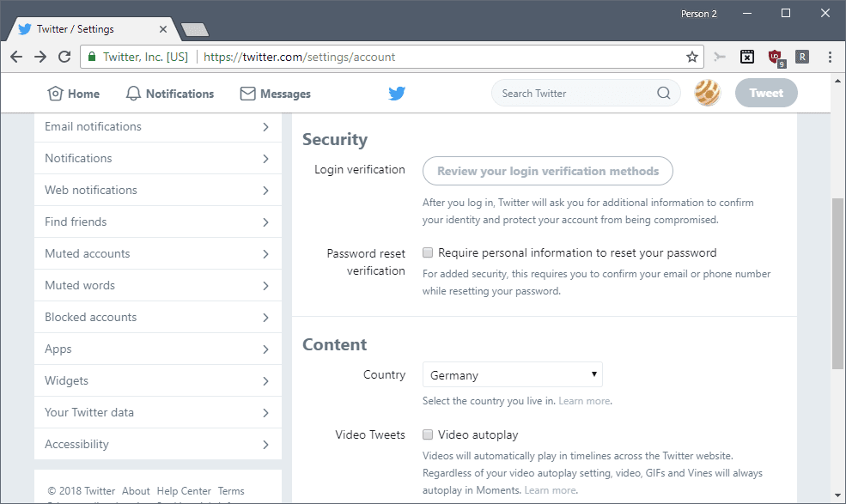Enable Require personal information to reset password
Image resolution: width=846 pixels, height=504 pixels.
[428, 252]
